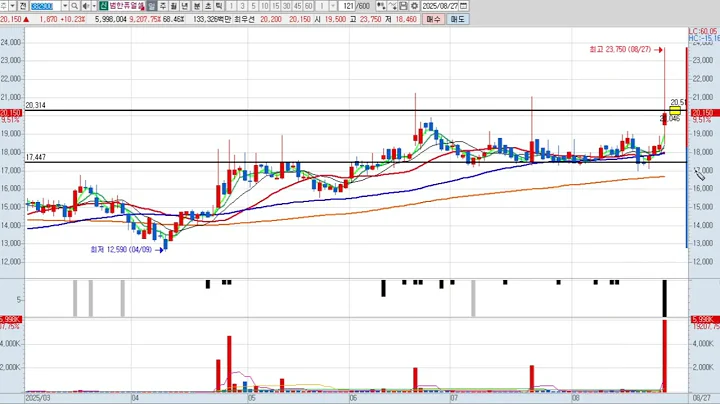Click the 08/27 date label at axis end

coord(701,398)
